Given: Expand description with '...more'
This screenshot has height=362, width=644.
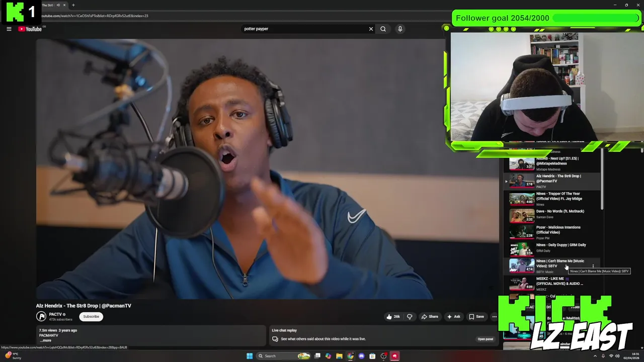Looking at the screenshot, I should click(45, 340).
